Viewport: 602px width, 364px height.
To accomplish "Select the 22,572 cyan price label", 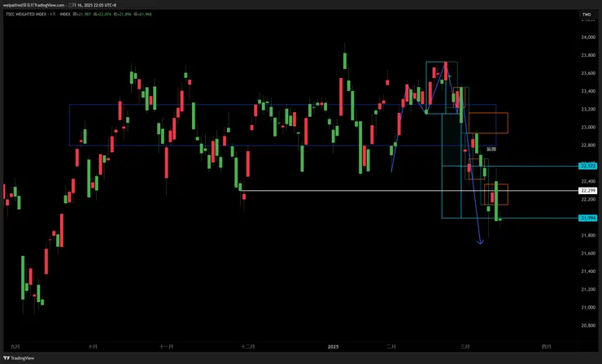I will point(588,166).
